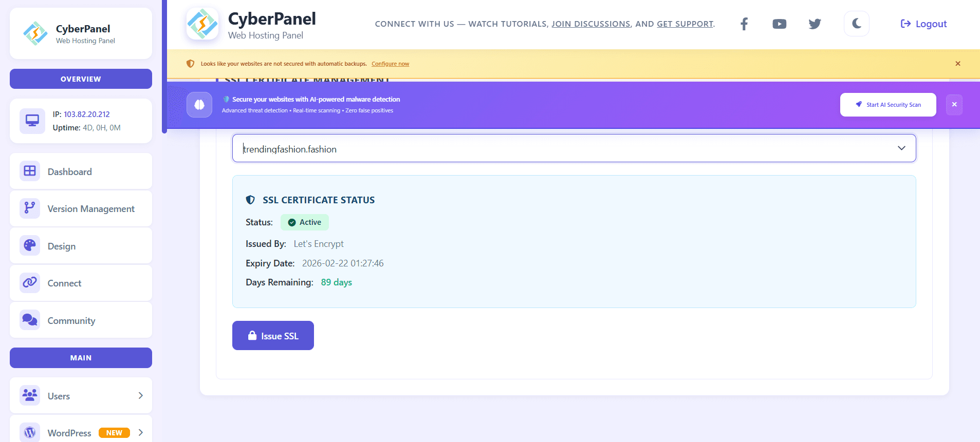Click the AI brain icon in purple banner
The image size is (980, 442).
pyautogui.click(x=199, y=105)
